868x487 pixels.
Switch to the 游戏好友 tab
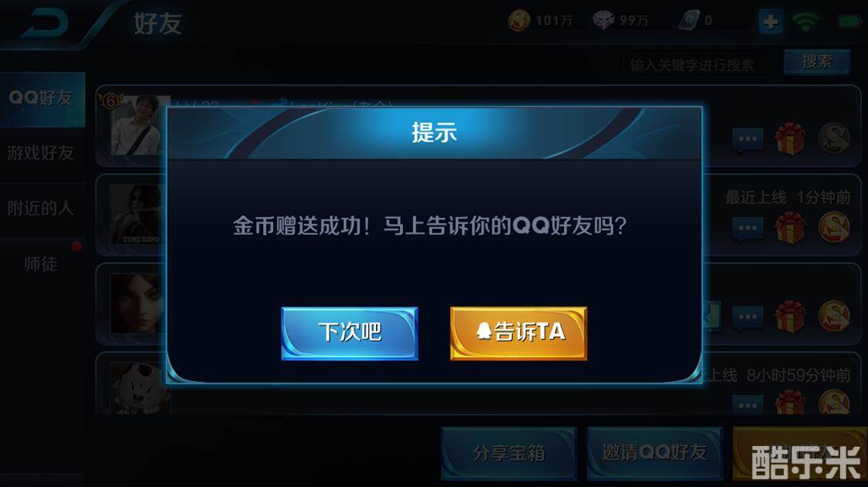point(42,153)
